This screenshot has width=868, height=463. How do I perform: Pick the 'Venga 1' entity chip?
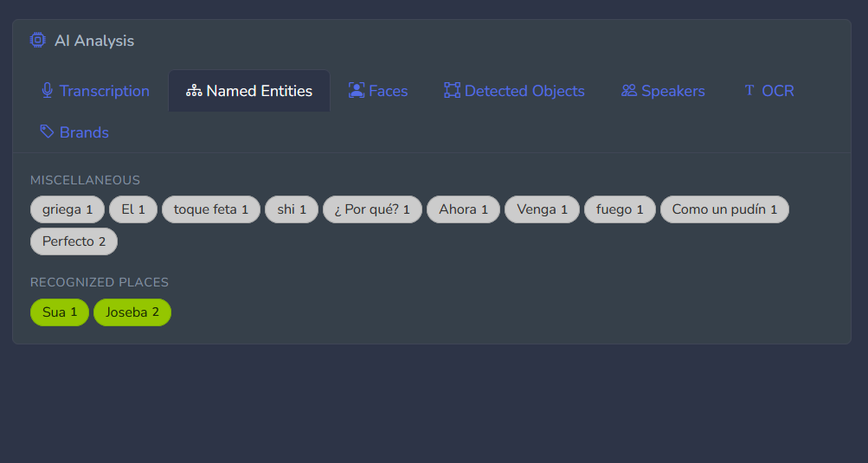pyautogui.click(x=542, y=209)
